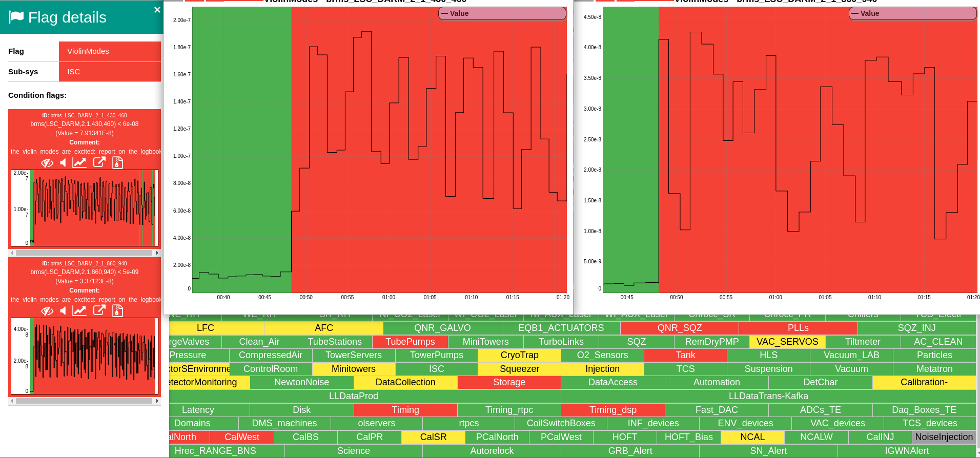Open the yellow Injection cell
Viewport: 980px width, 458px height.
pyautogui.click(x=602, y=369)
